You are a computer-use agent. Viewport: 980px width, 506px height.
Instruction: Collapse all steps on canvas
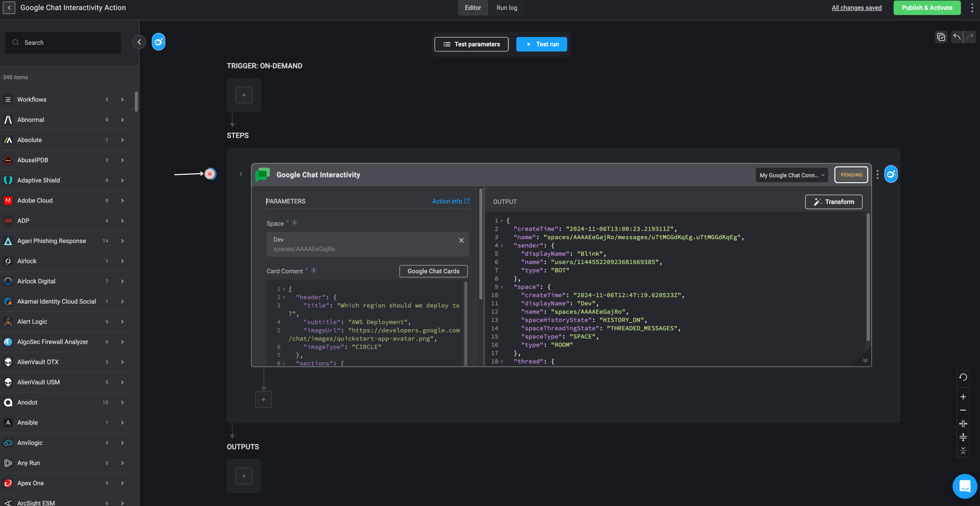963,451
